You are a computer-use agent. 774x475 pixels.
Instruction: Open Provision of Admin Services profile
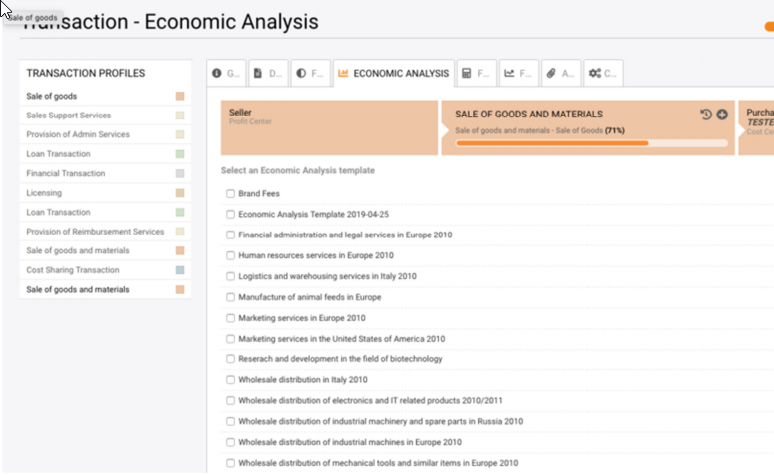click(78, 135)
